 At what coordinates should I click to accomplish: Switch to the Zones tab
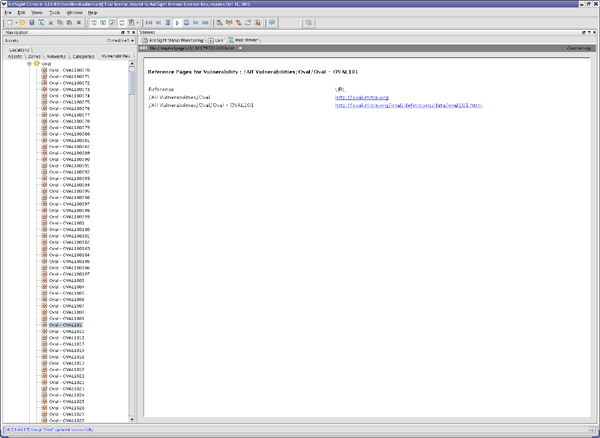coord(33,57)
